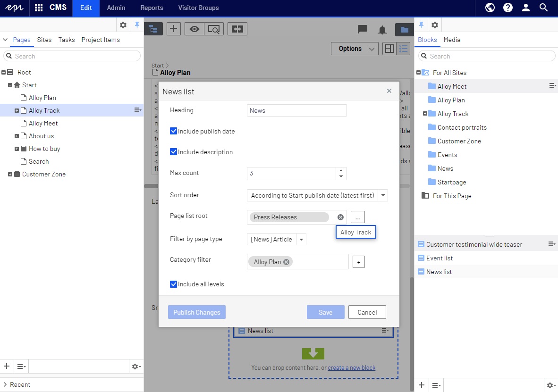The width and height of the screenshot is (558, 392).
Task: Open the application grid menu icon
Action: pos(39,8)
